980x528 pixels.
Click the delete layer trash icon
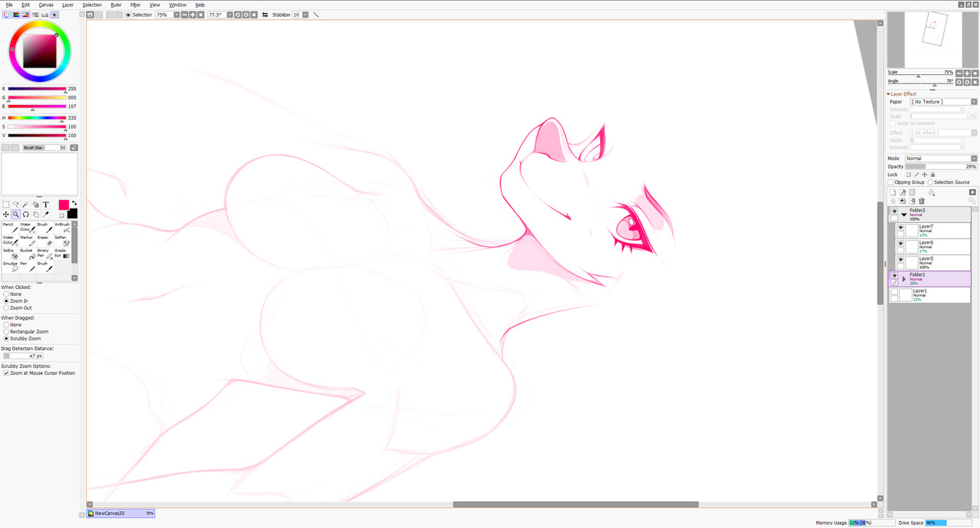(922, 201)
